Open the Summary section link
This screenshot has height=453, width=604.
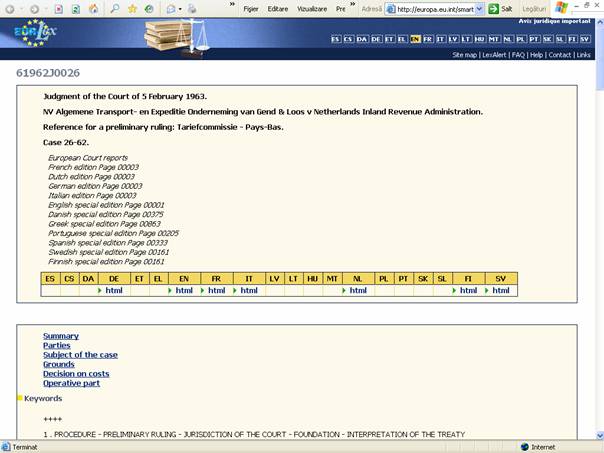tap(61, 336)
